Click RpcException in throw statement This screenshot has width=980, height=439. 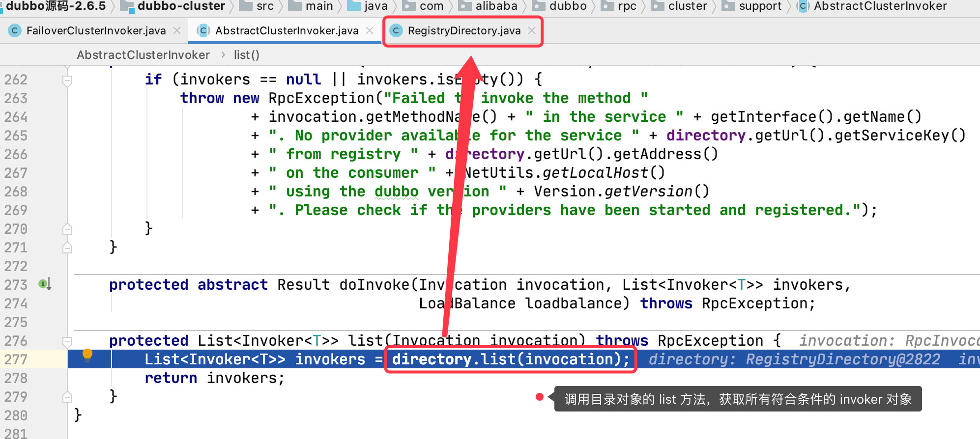pyautogui.click(x=321, y=98)
